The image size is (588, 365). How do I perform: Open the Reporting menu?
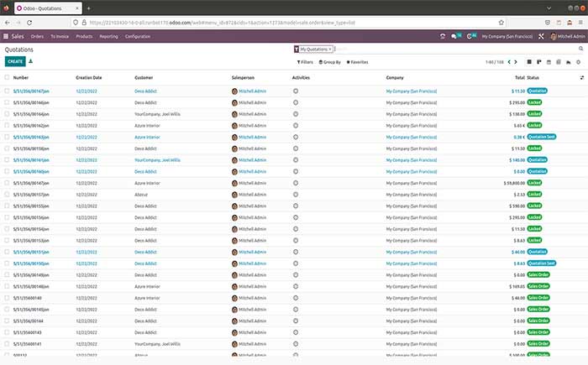click(108, 36)
